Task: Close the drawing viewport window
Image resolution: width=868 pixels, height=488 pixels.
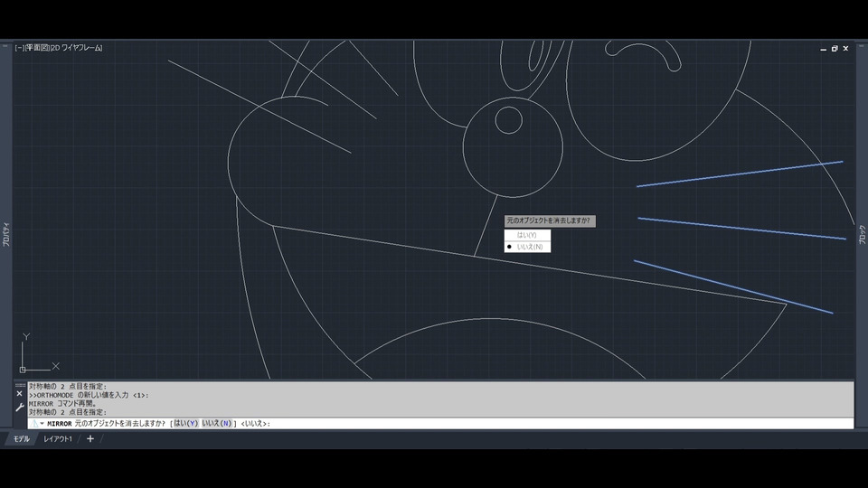Action: click(x=845, y=49)
